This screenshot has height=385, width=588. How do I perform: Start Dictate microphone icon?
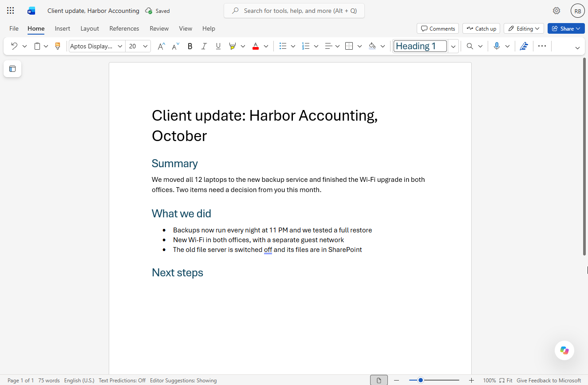(x=497, y=46)
